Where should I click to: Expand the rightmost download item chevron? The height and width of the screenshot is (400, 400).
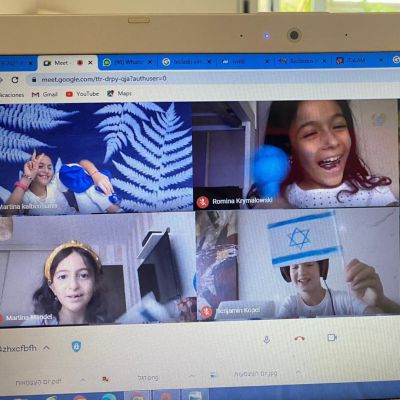coord(299,372)
